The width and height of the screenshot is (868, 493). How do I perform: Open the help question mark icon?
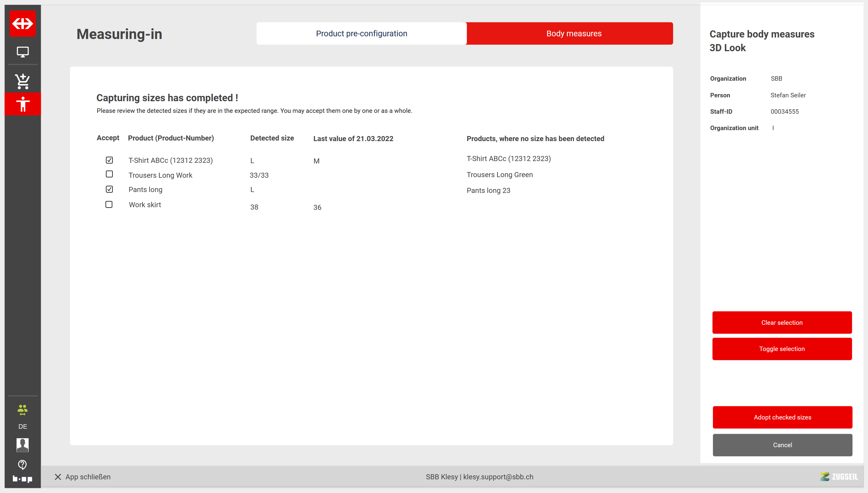[x=22, y=464]
